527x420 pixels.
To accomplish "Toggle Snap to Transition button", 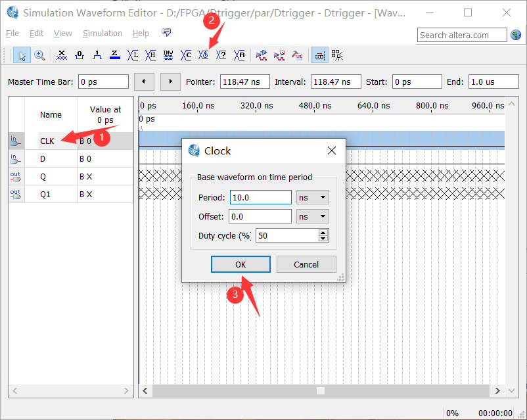I will [x=337, y=55].
